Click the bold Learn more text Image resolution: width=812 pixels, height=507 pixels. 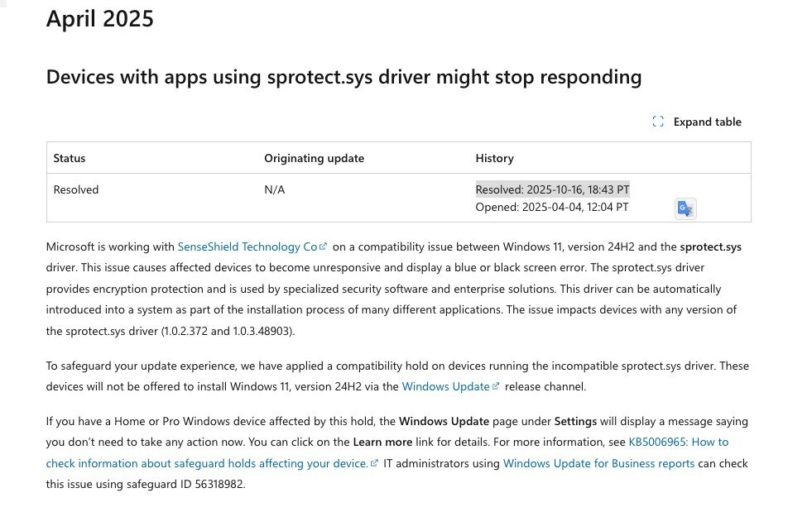(x=382, y=442)
